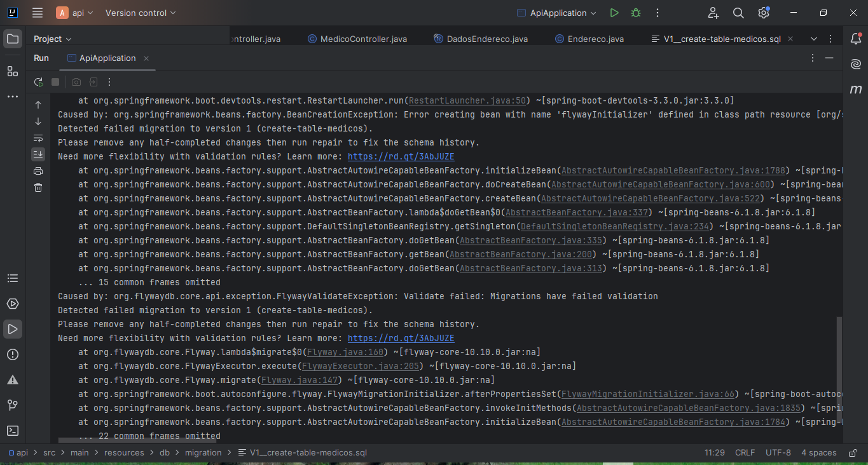Click the Exit icon in Run toolbar
This screenshot has width=868, height=465.
pyautogui.click(x=93, y=82)
